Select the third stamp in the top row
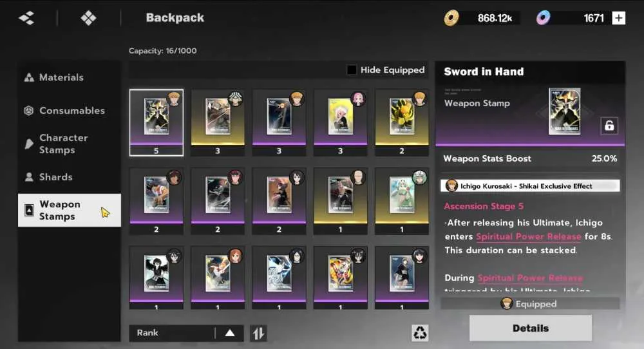 click(x=279, y=123)
